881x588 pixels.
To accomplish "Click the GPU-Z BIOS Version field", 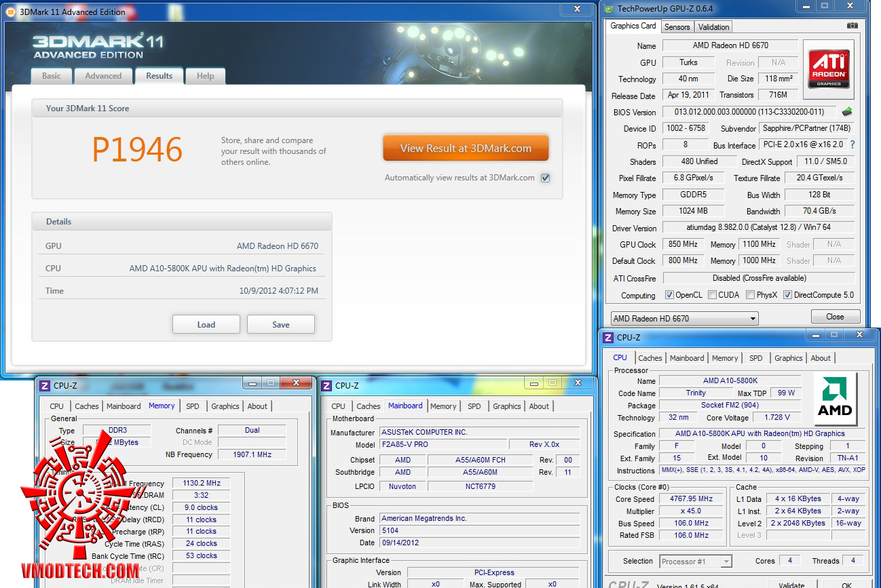I will [x=750, y=112].
